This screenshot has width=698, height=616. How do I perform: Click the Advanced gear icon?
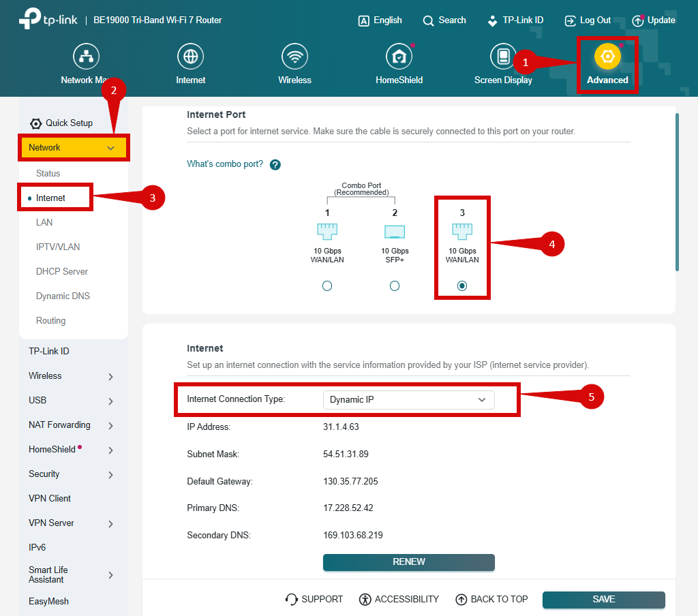(607, 57)
